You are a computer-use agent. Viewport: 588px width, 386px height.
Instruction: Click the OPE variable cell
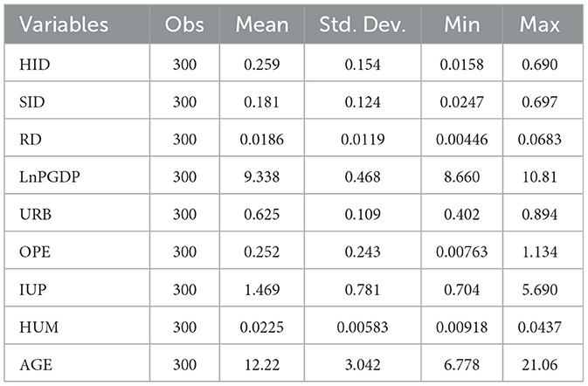pos(32,249)
